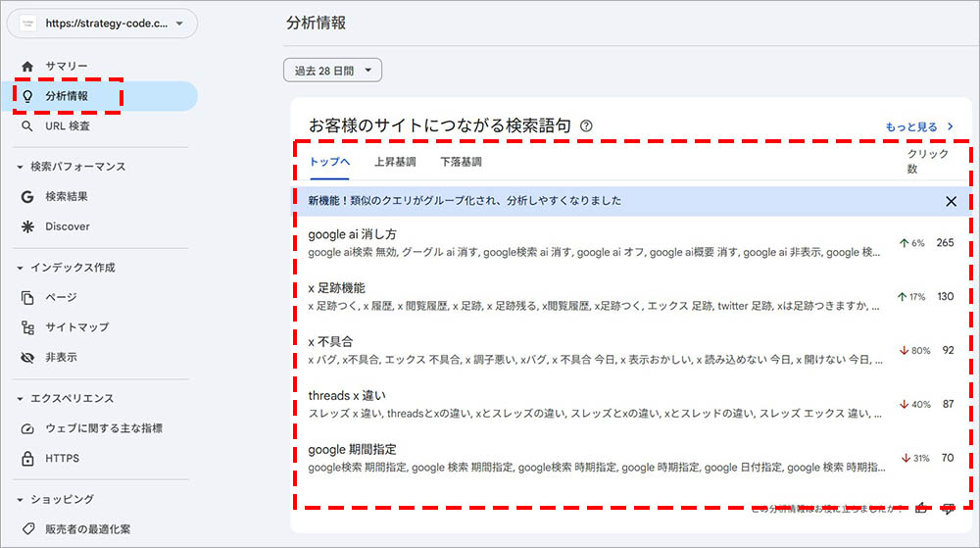Screen dimensions: 980x548
Task: Click the HTTPS padlock icon
Action: 27,459
